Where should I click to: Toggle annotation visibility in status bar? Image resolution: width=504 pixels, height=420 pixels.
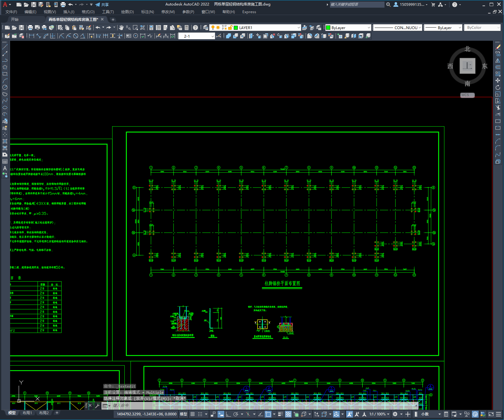349,414
